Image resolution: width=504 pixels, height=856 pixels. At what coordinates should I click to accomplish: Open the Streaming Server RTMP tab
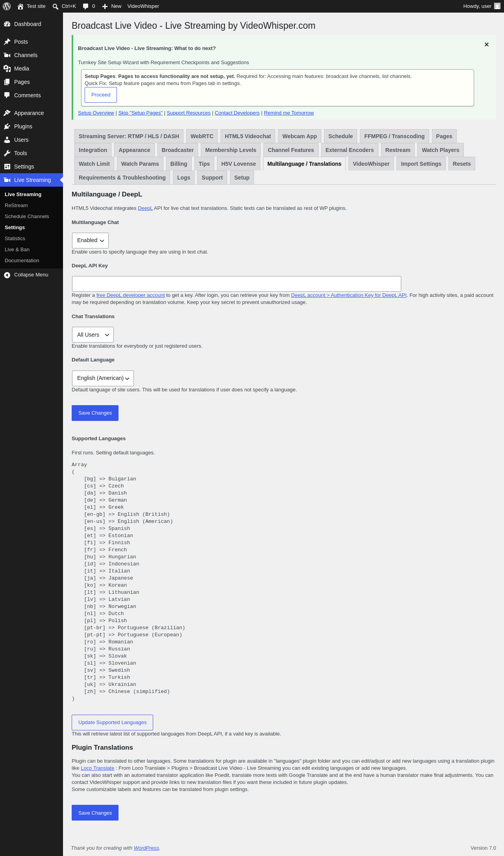coord(129,136)
